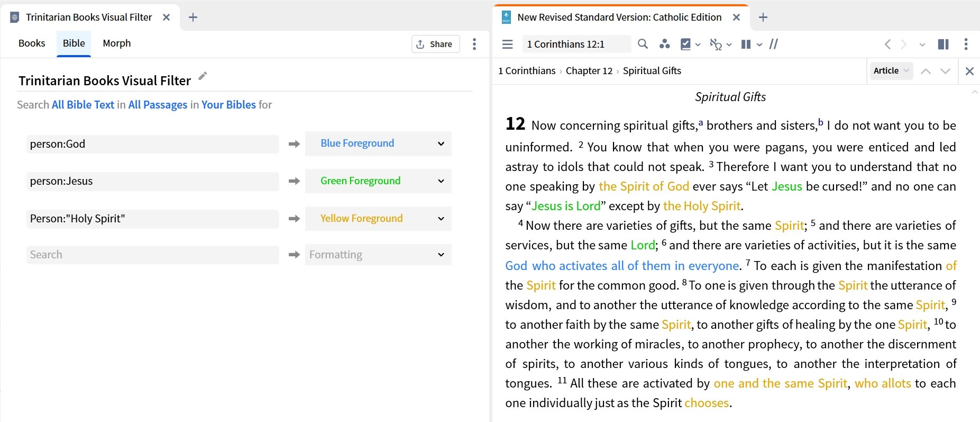Click the 'Trinitarian Books Visual Filter' title heading
The width and height of the screenshot is (980, 422).
[105, 80]
